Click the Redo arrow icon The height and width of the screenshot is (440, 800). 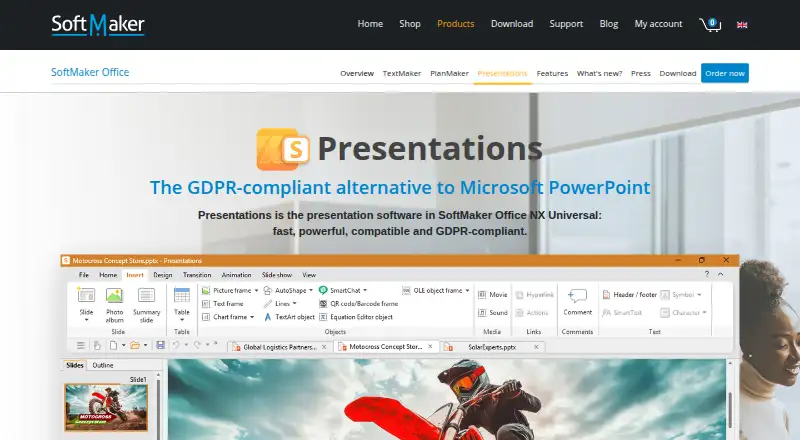[197, 346]
